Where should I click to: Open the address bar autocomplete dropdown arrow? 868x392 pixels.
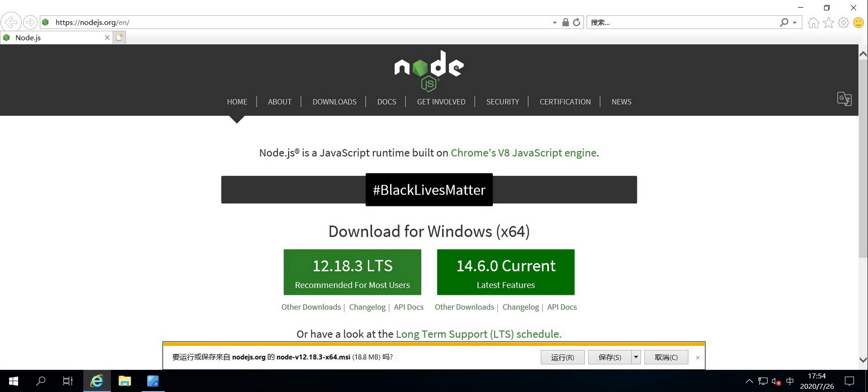554,23
